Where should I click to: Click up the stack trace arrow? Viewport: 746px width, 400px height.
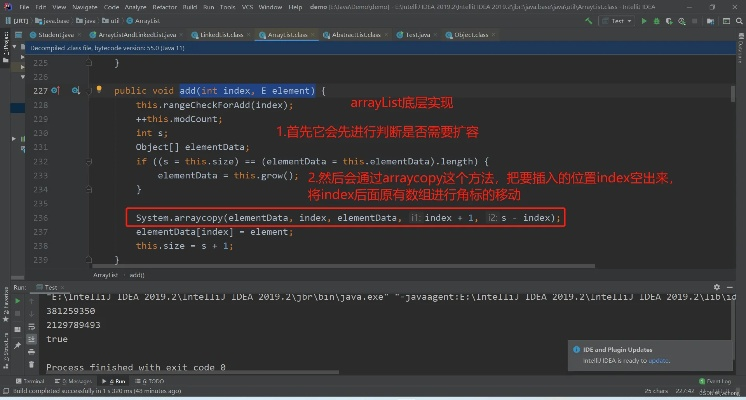(31, 301)
